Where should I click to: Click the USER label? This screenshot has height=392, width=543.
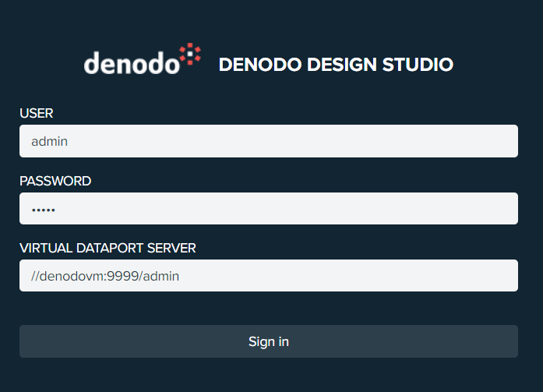(x=37, y=113)
